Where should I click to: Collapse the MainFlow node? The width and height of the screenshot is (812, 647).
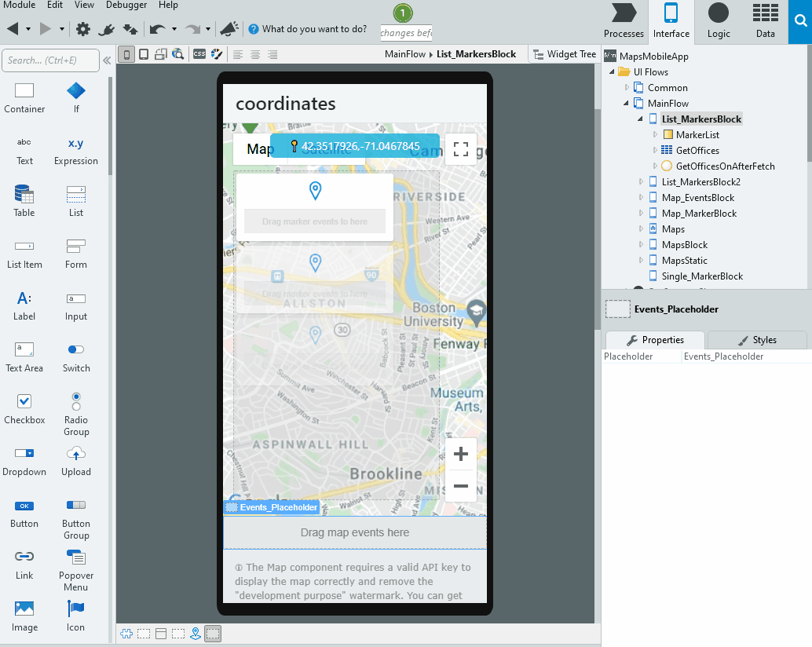[626, 103]
